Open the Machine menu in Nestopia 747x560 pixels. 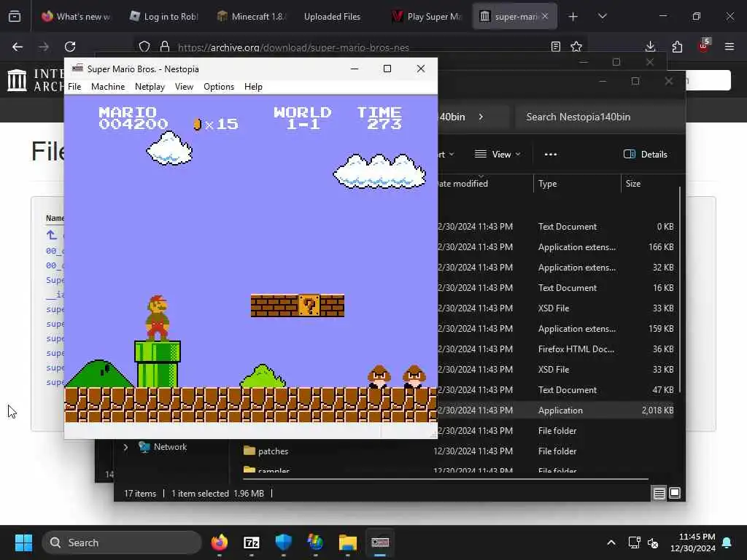pyautogui.click(x=108, y=87)
